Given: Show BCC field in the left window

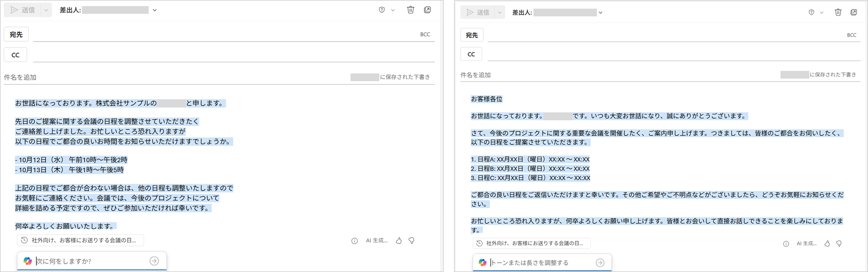Looking at the screenshot, I should (425, 34).
